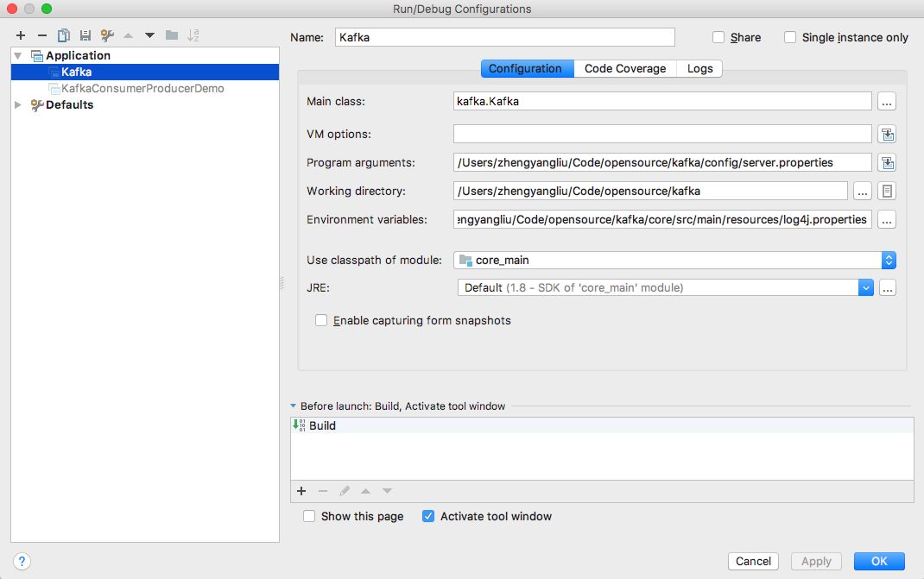The image size is (924, 579).
Task: Sort configurations alphabetically
Action: coord(193,36)
